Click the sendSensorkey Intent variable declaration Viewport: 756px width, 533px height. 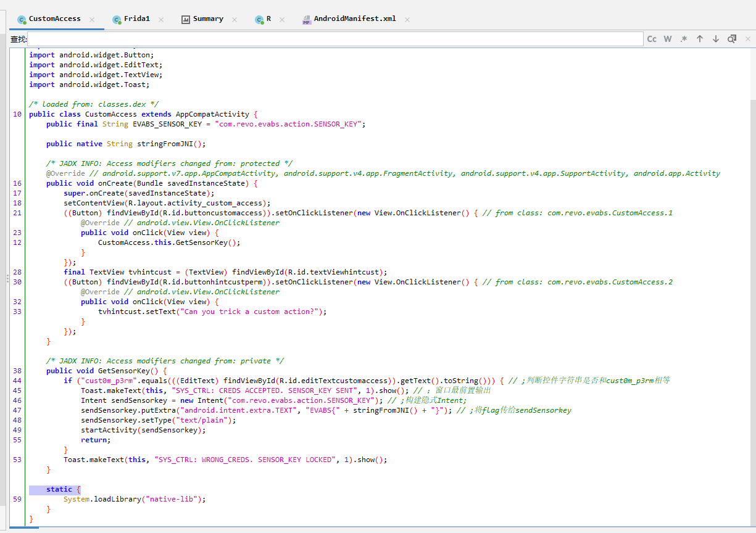[x=139, y=400]
